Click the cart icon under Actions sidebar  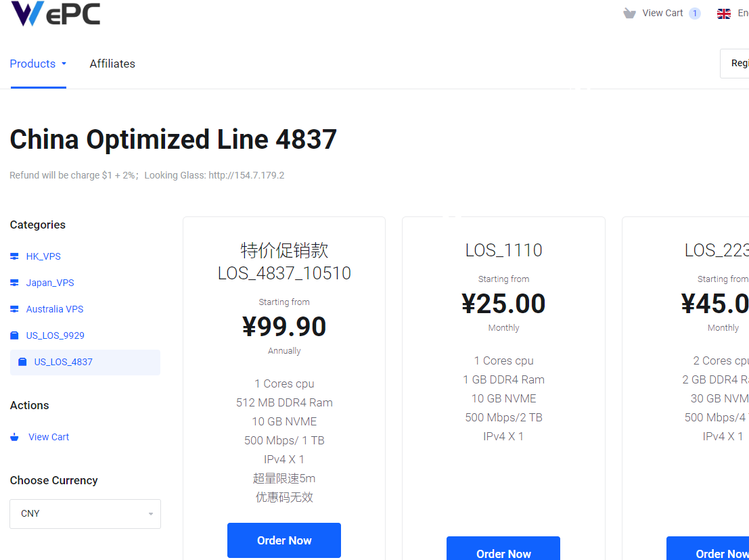coord(14,436)
